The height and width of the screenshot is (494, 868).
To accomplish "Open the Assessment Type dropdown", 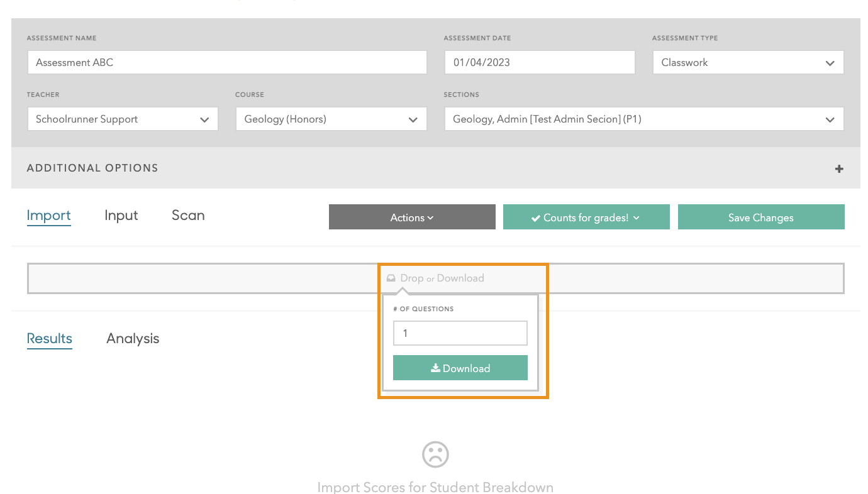I will coord(748,63).
